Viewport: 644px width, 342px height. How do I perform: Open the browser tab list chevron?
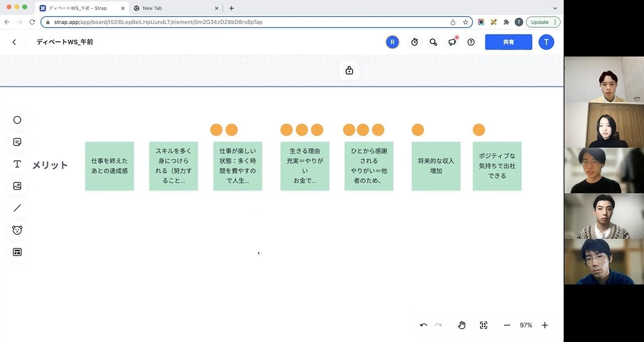[x=555, y=8]
